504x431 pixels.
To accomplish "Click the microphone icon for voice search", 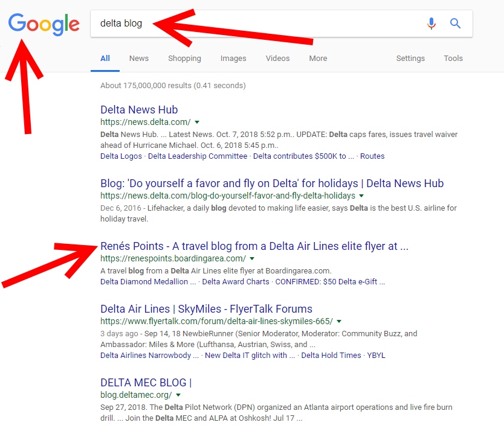I will [431, 23].
